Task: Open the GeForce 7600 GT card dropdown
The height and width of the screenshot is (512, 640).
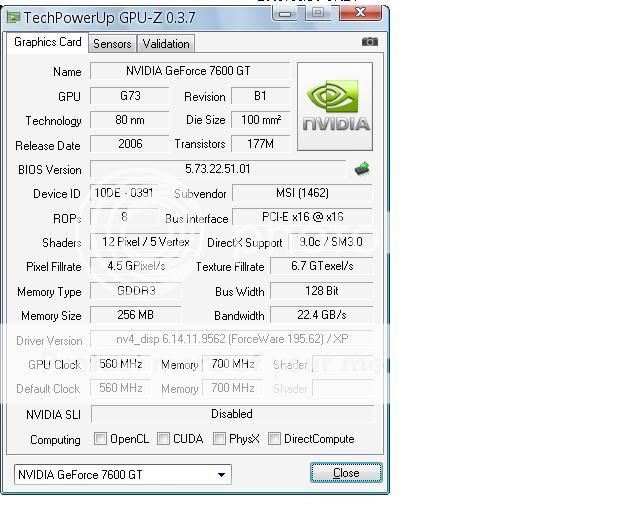Action: 122,474
